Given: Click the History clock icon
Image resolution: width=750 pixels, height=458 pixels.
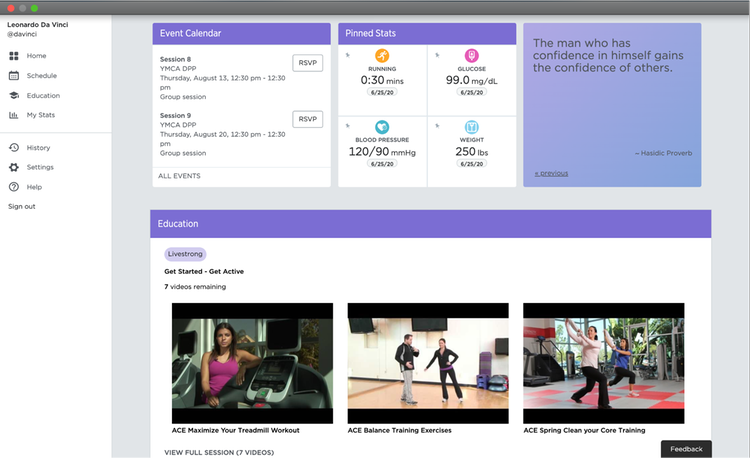Looking at the screenshot, I should [x=14, y=148].
